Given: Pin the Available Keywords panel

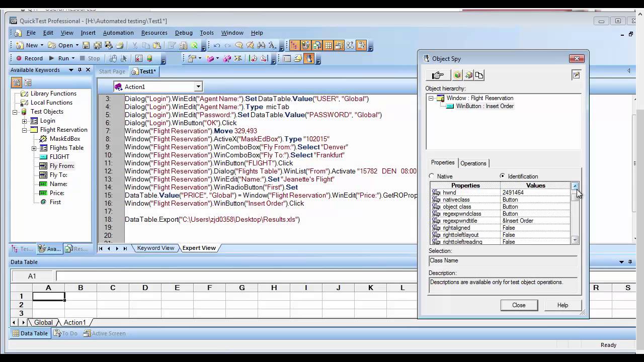Looking at the screenshot, I should click(79, 70).
